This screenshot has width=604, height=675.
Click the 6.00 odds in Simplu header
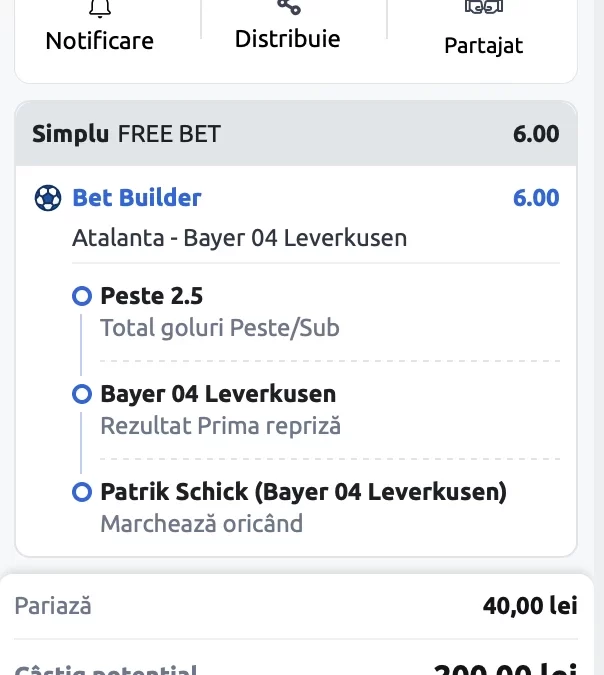(536, 134)
